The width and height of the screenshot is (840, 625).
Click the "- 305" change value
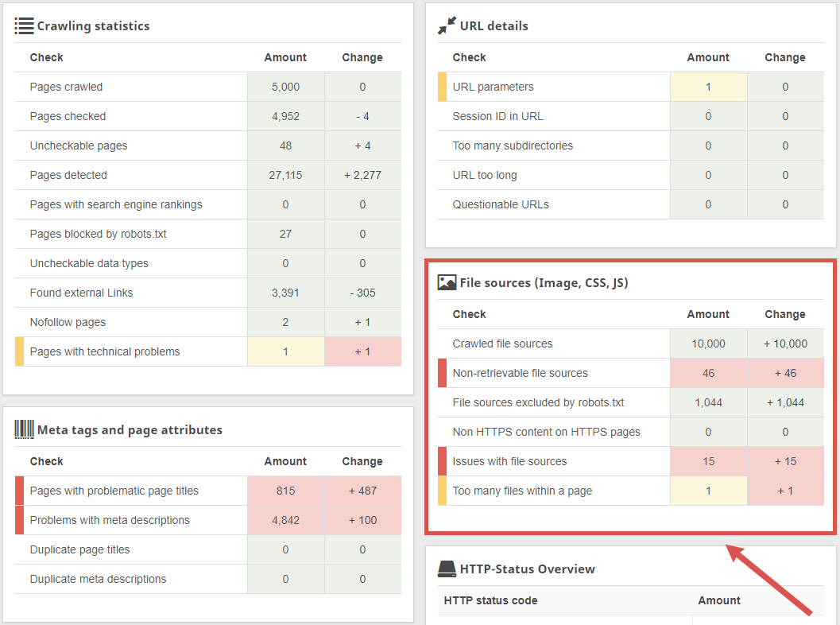tap(362, 293)
